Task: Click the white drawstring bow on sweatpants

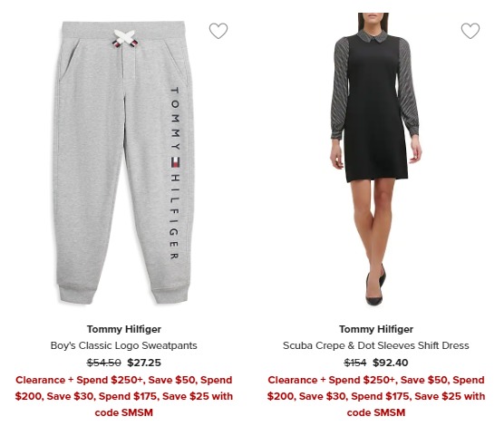Action: (x=125, y=38)
